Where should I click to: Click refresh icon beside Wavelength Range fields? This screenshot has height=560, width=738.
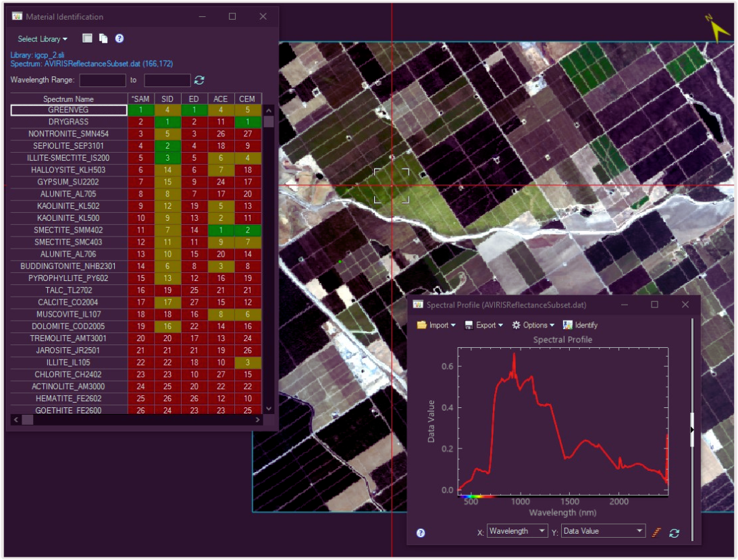pos(199,80)
